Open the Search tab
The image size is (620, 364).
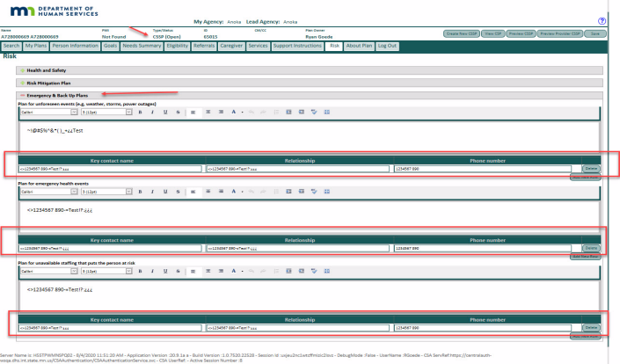tap(11, 46)
